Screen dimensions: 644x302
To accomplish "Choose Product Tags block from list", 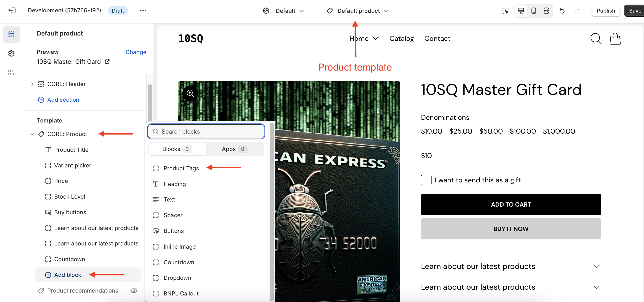I will click(x=181, y=168).
